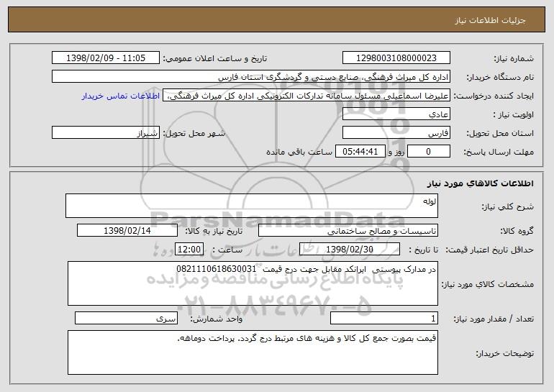Click the delivery city field شیراز
This screenshot has height=392, width=554.
coord(106,133)
